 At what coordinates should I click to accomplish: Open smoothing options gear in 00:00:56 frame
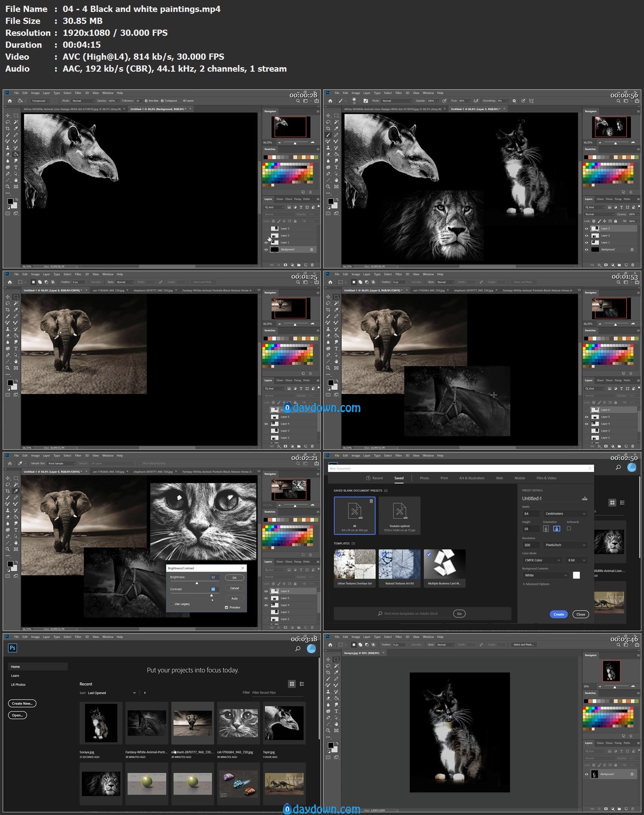coord(514,101)
